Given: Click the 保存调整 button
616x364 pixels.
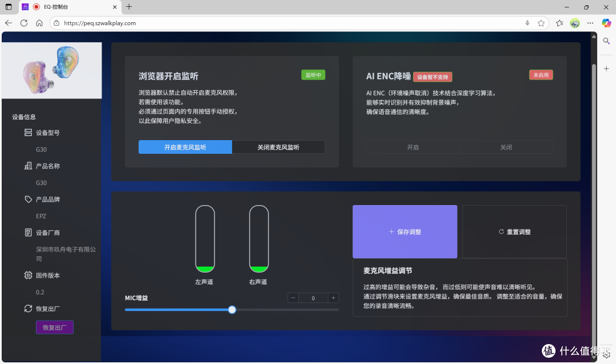Looking at the screenshot, I should pyautogui.click(x=404, y=232).
